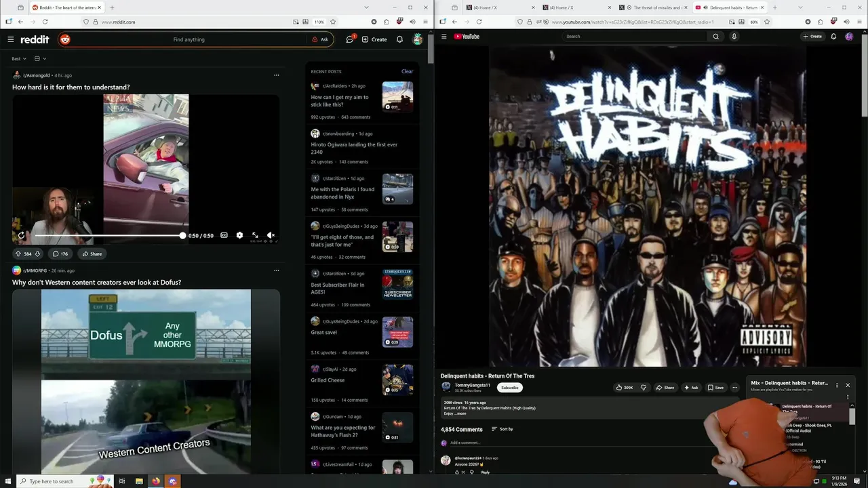Image resolution: width=868 pixels, height=488 pixels.
Task: Click YouTube Create button
Action: 812,37
